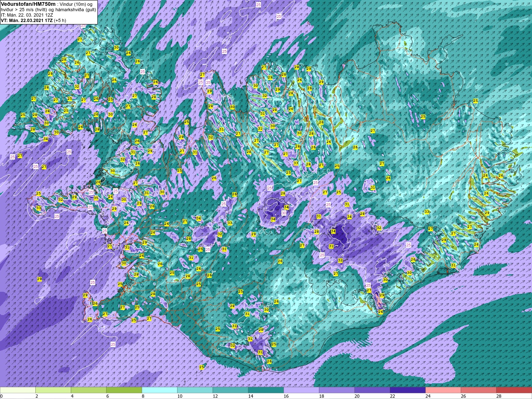The image size is (532, 399).
Task: Click the legend tick label "6"
Action: 108,396
